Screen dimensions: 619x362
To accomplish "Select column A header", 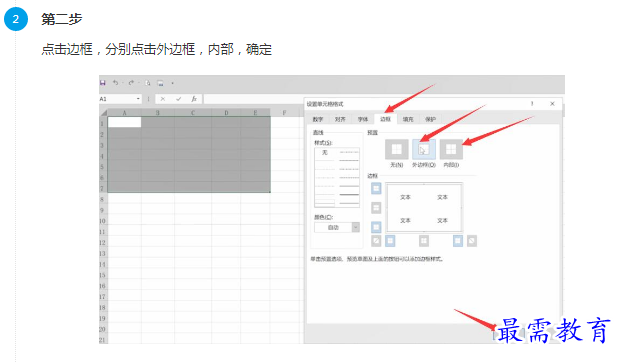I will coord(124,113).
